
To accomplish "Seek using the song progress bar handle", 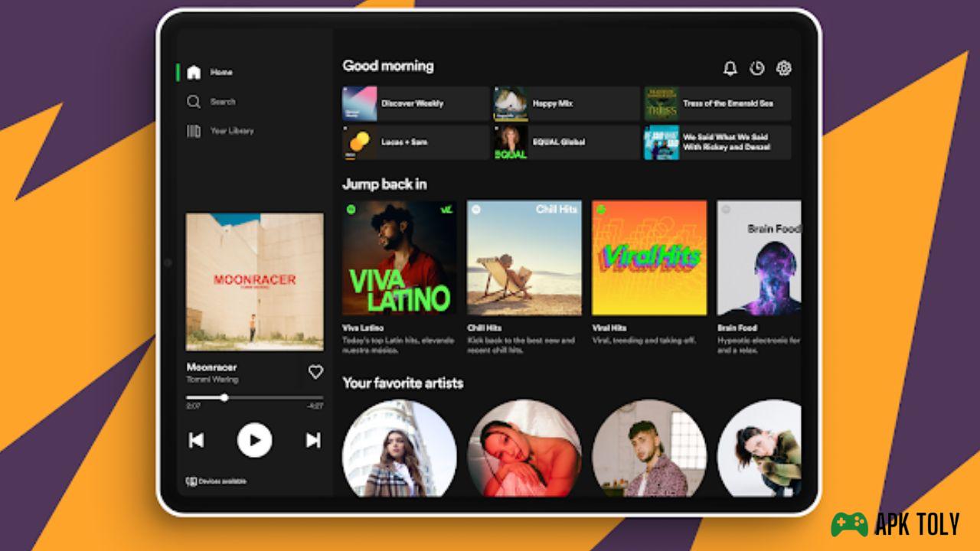I will tap(224, 397).
